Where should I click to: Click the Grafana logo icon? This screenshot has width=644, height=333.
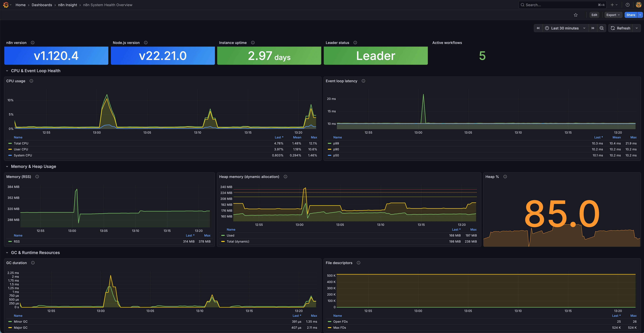point(6,5)
